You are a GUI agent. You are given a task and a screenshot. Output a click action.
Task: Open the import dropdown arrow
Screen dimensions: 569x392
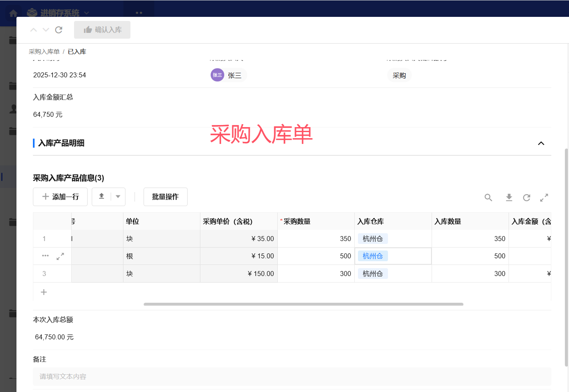point(118,197)
